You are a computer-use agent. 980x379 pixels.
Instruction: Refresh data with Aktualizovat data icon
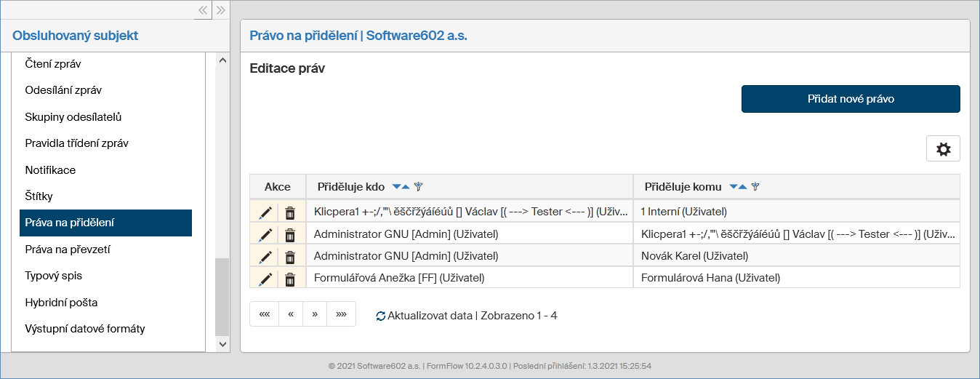(380, 316)
